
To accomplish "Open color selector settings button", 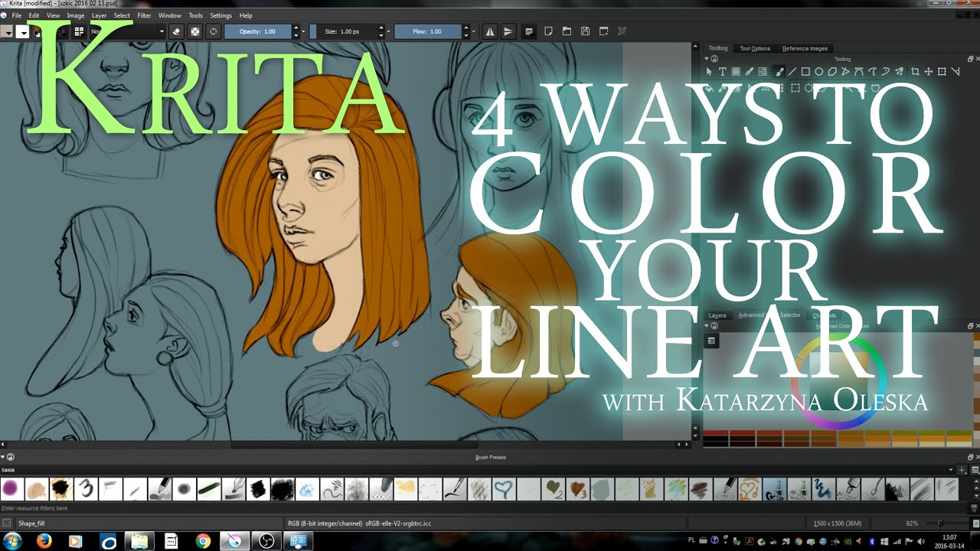I will (x=711, y=341).
